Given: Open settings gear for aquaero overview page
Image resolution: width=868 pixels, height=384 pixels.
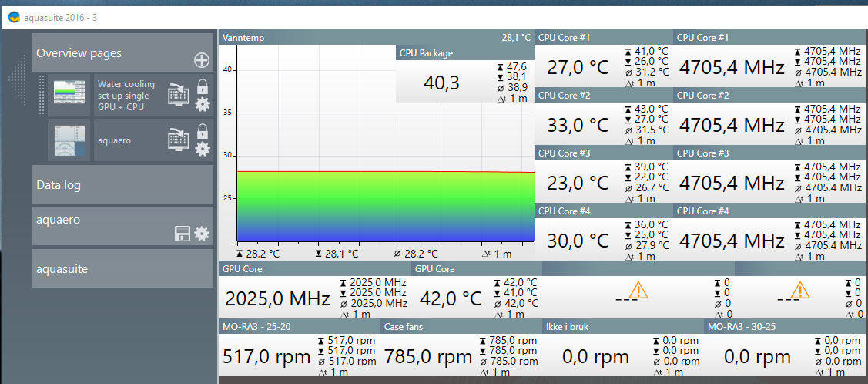Looking at the screenshot, I should click(203, 149).
